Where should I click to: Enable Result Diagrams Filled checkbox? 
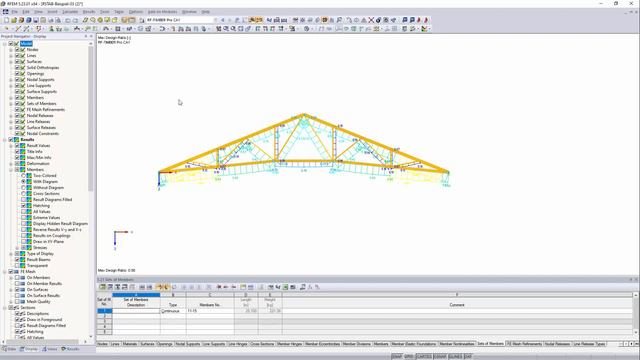pyautogui.click(x=24, y=200)
